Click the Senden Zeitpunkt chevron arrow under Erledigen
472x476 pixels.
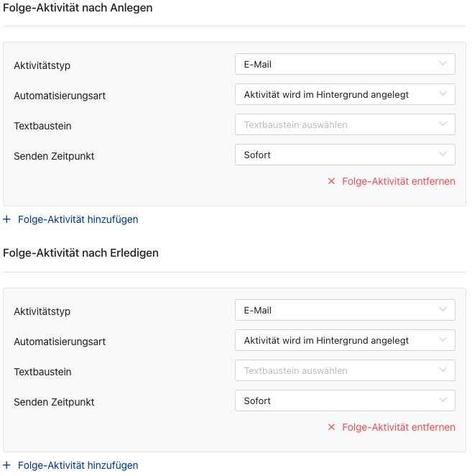point(443,401)
